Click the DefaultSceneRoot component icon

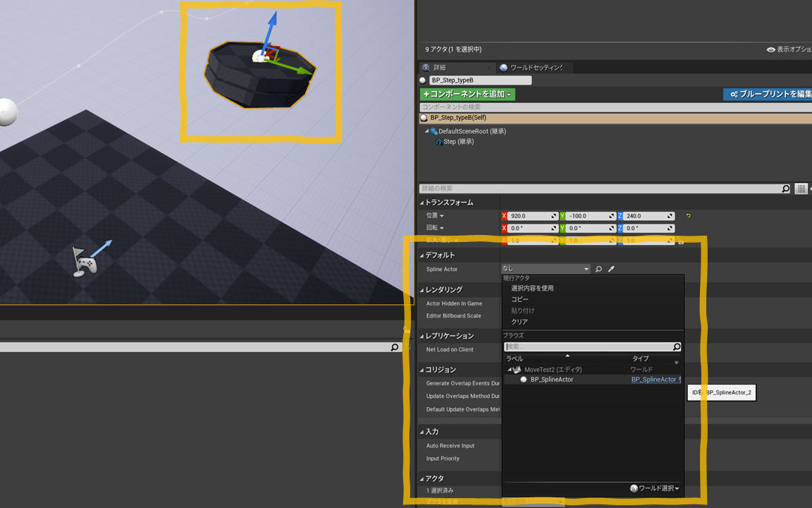click(433, 131)
